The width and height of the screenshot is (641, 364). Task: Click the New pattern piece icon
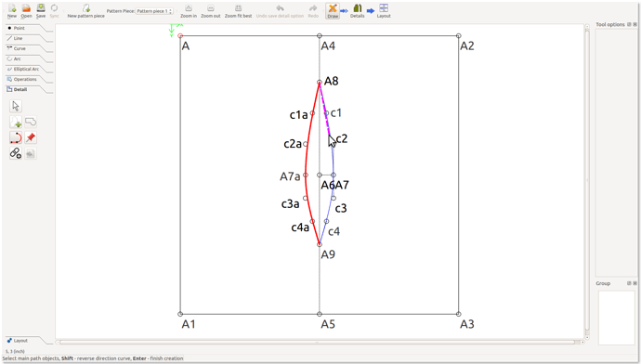[x=85, y=11]
